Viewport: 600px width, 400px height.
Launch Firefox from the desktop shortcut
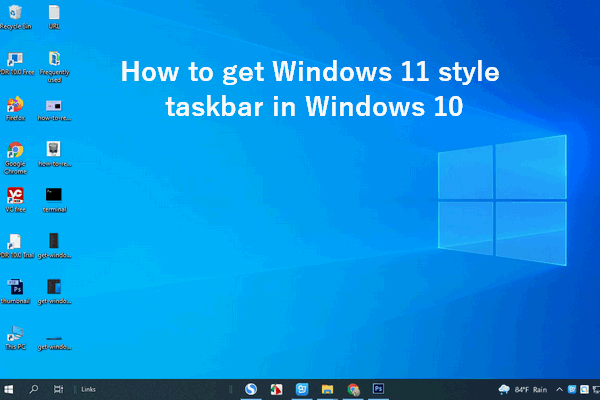click(x=15, y=109)
